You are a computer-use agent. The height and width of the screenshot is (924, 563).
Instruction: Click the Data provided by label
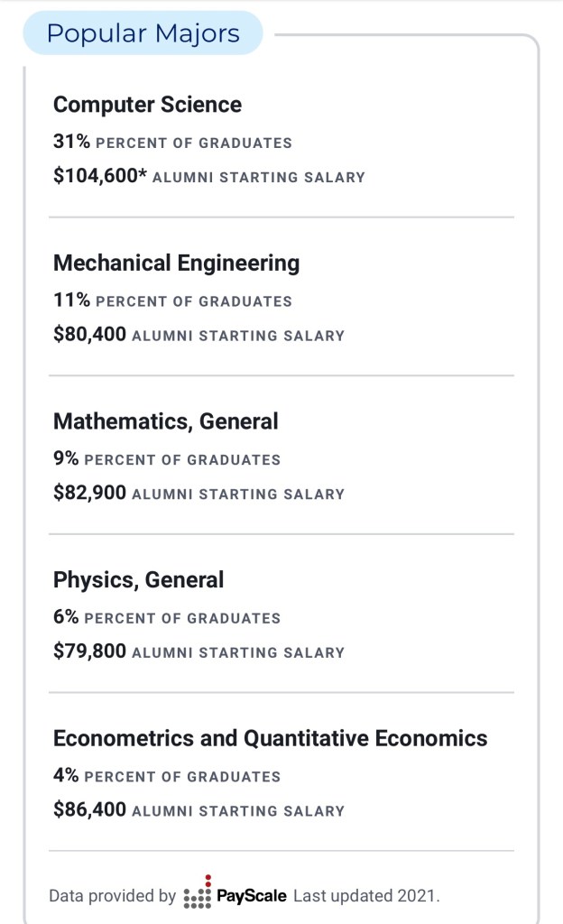point(112,896)
